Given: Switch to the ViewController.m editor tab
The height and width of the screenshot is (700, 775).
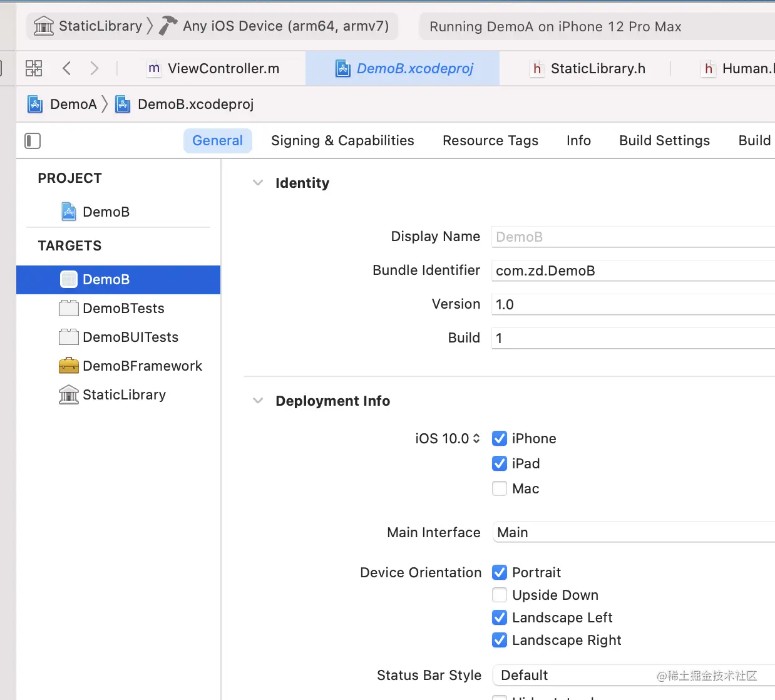Looking at the screenshot, I should click(213, 68).
